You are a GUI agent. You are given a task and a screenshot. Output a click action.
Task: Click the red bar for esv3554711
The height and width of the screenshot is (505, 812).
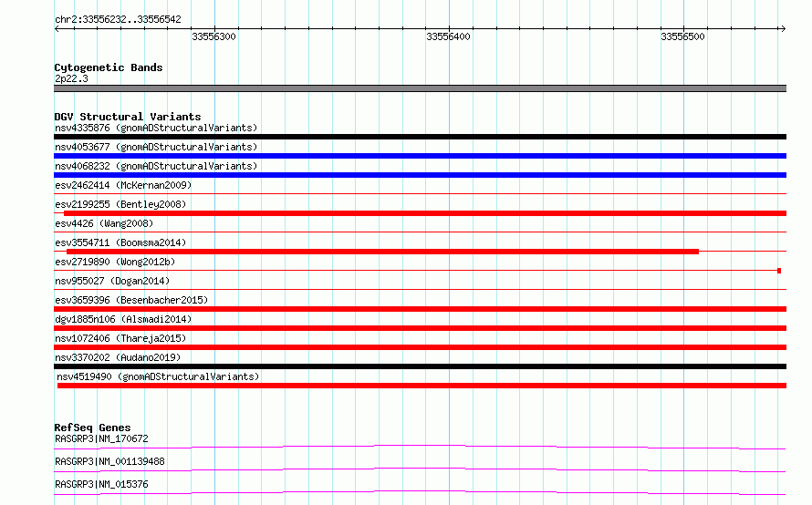pyautogui.click(x=382, y=252)
